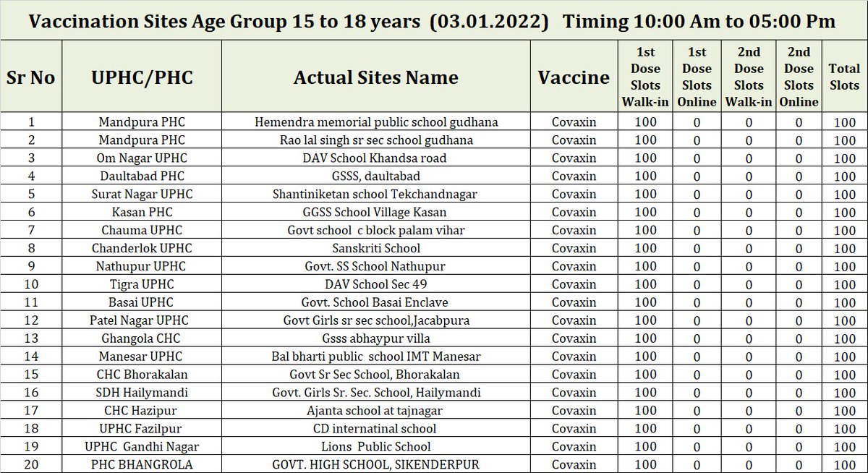Click Covaxin in the CHC Hazipur row
Screen dimensions: 868x473
[x=574, y=412]
